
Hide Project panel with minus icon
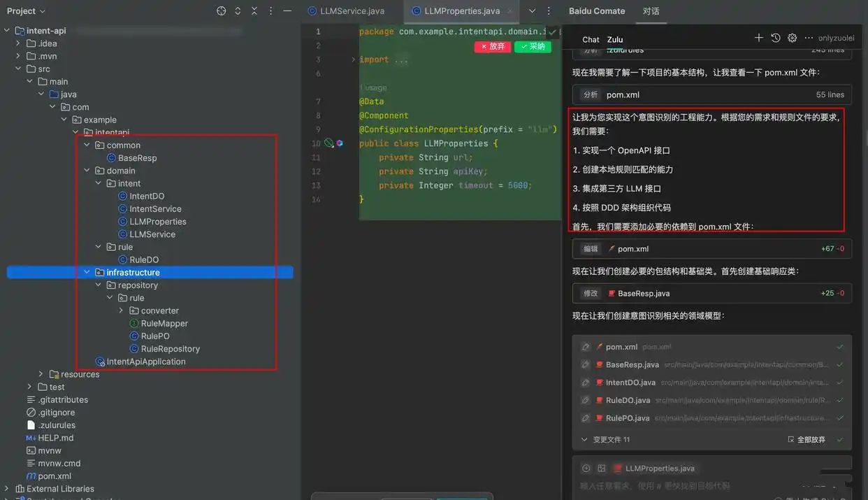pos(288,11)
